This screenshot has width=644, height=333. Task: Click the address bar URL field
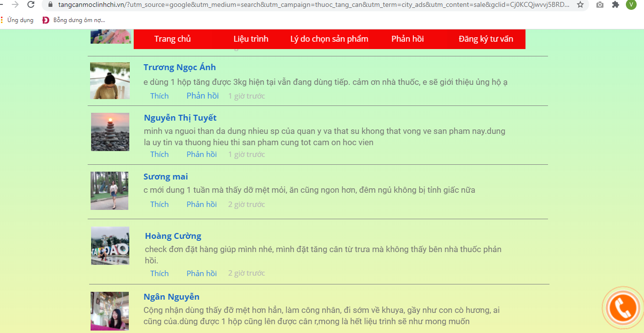pyautogui.click(x=313, y=4)
